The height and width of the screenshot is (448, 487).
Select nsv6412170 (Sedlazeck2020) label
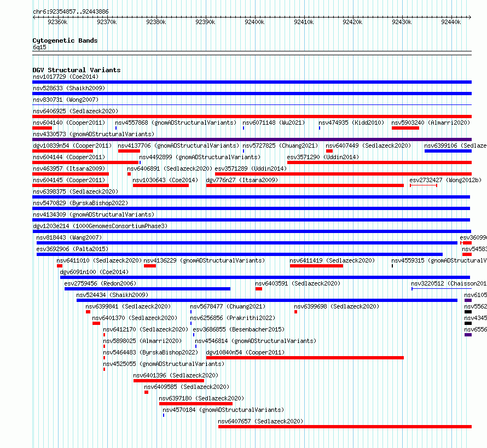point(146,329)
